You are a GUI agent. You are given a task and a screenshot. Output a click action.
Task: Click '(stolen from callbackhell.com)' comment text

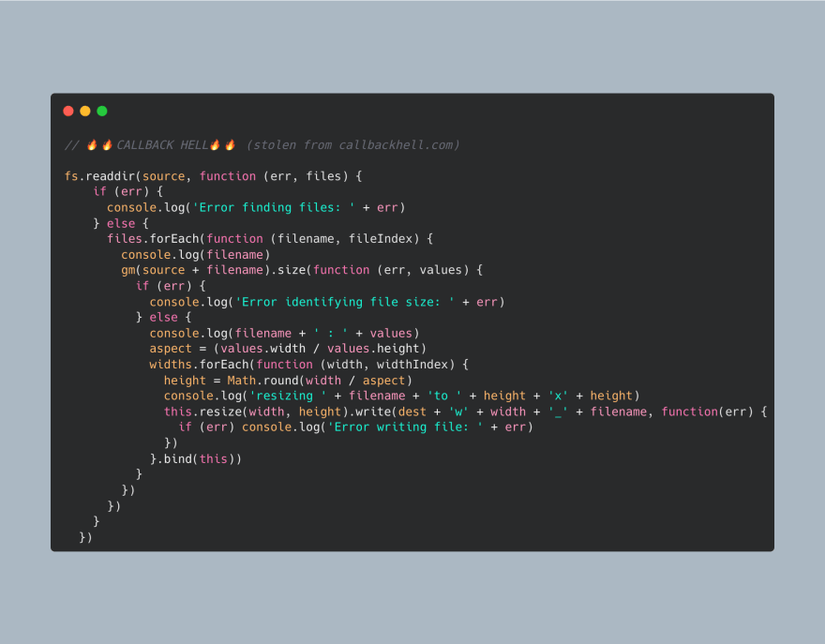tap(352, 145)
